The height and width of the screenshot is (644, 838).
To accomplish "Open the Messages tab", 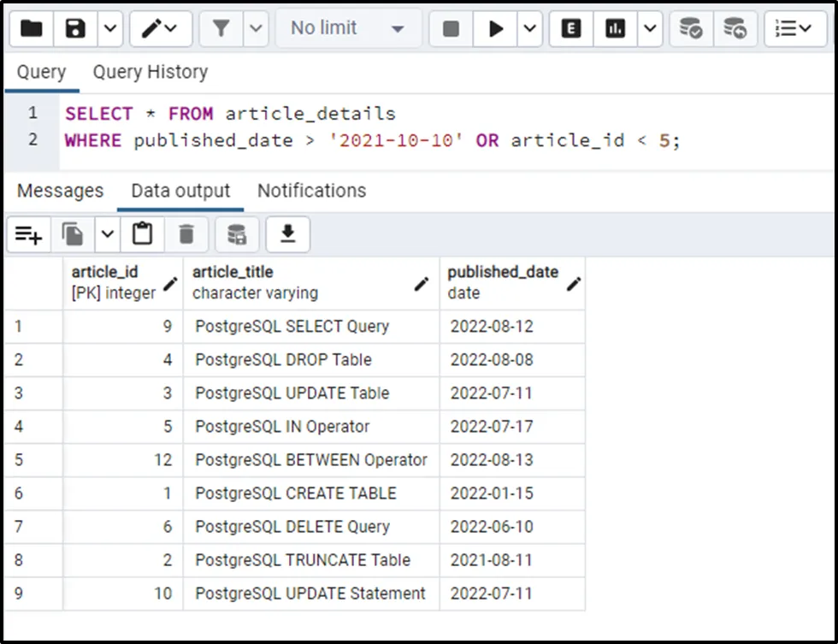I will coord(60,191).
